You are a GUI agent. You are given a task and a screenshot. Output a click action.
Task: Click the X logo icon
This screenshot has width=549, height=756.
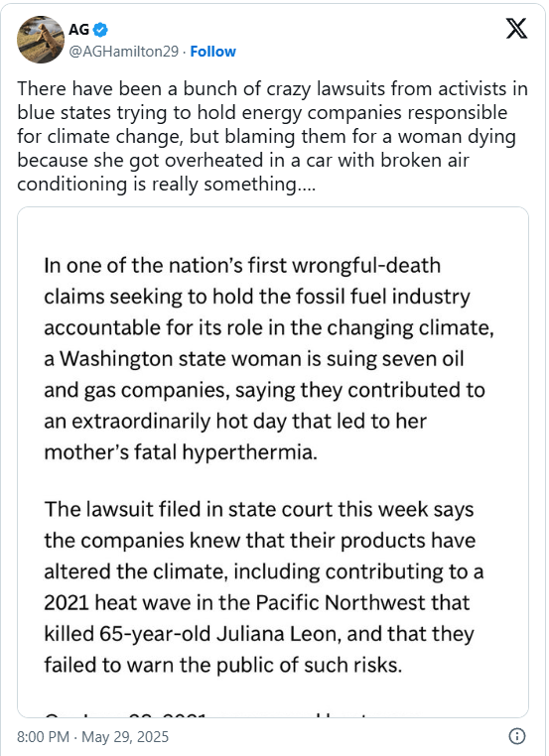516,28
